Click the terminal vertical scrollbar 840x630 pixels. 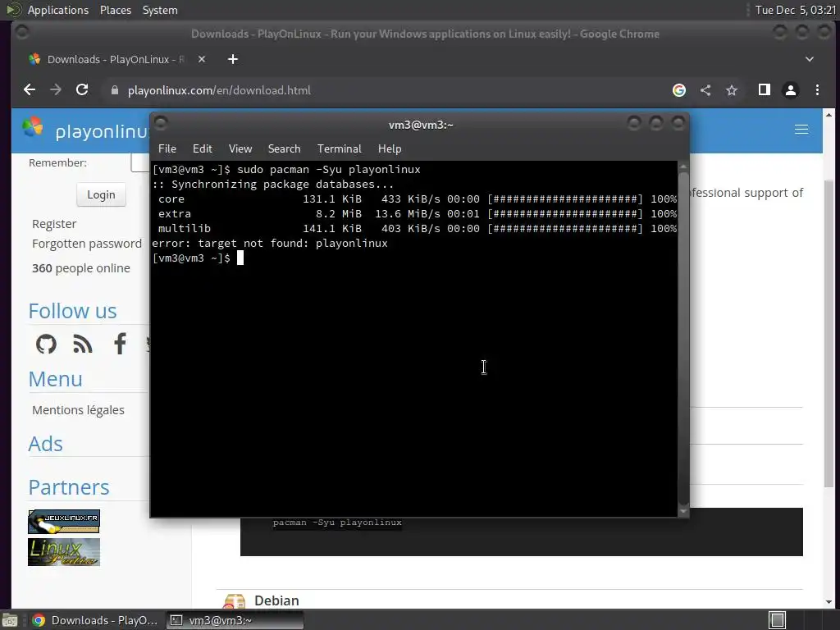point(683,337)
